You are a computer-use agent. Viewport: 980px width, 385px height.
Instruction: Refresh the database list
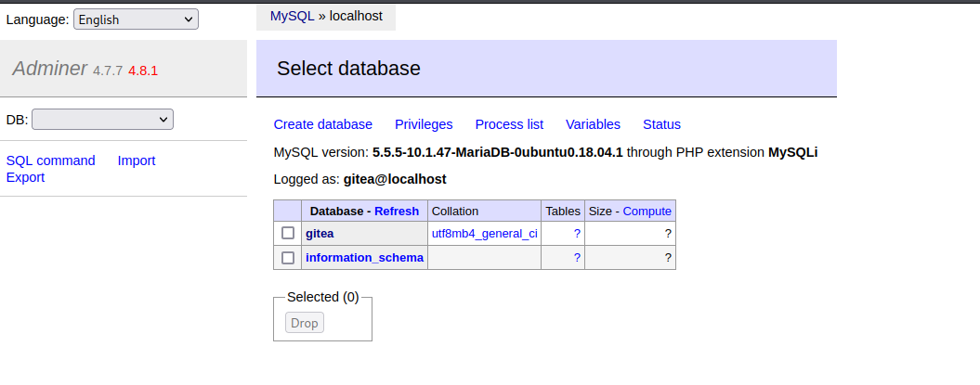pyautogui.click(x=397, y=212)
